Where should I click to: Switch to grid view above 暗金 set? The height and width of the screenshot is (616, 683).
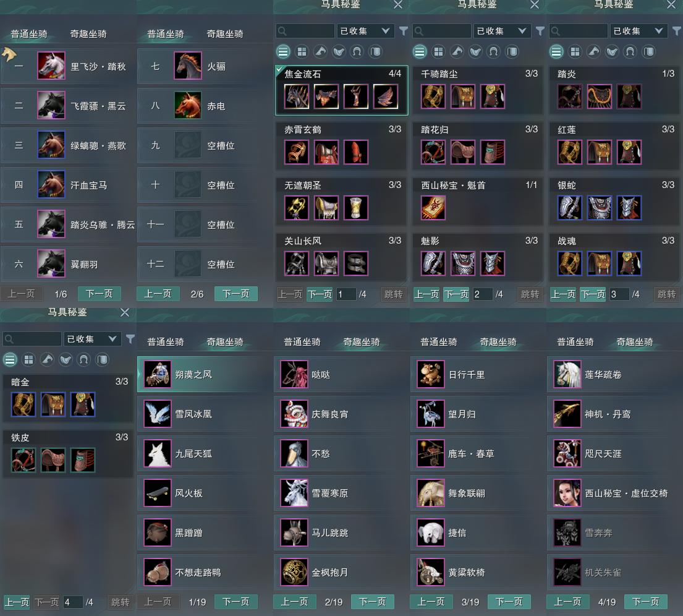[29, 360]
